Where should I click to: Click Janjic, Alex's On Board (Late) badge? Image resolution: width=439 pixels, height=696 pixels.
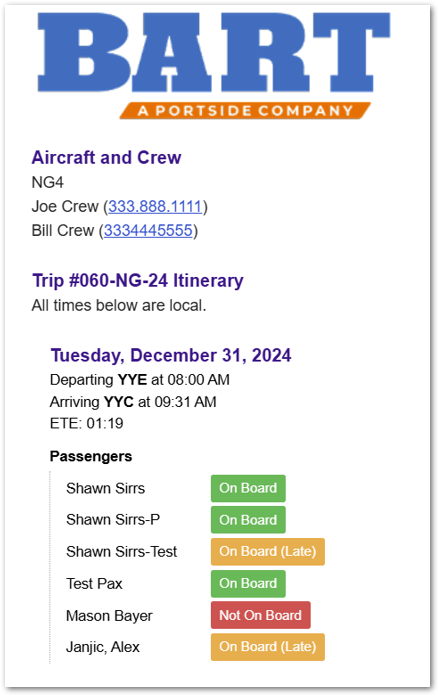tap(268, 647)
